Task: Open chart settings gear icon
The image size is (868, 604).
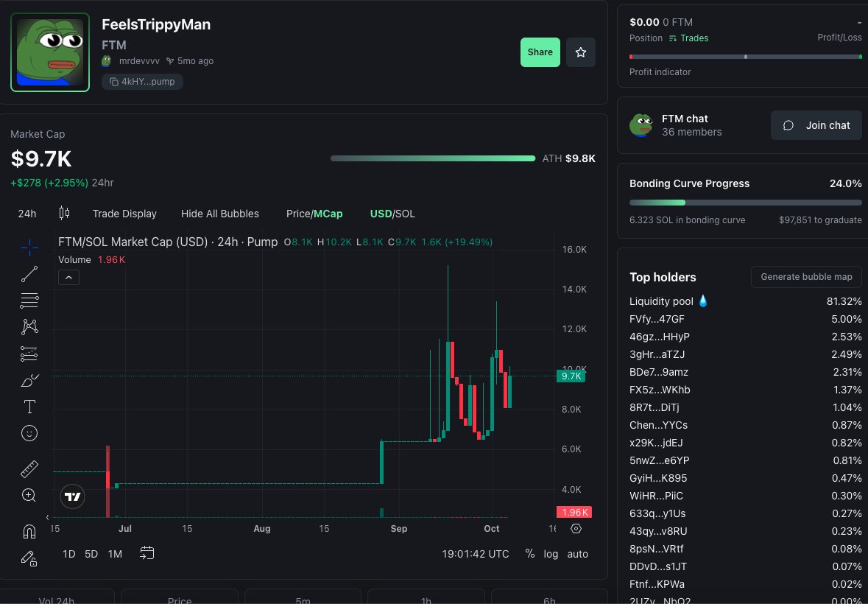Action: tap(576, 529)
